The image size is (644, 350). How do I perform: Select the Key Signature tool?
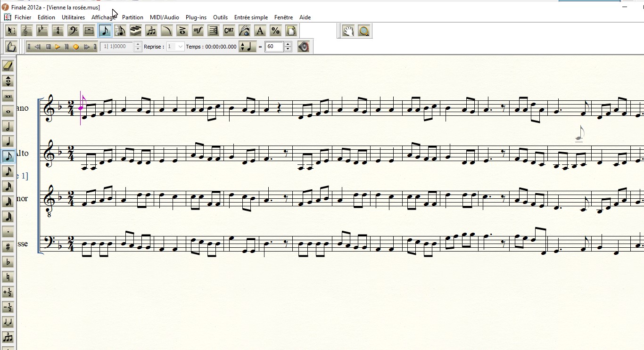[42, 31]
